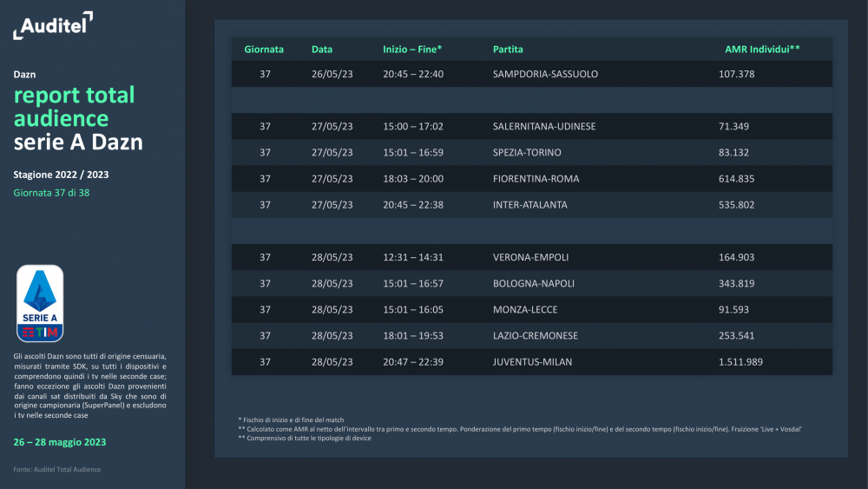Click the MONZA-LECCE match name

[525, 309]
